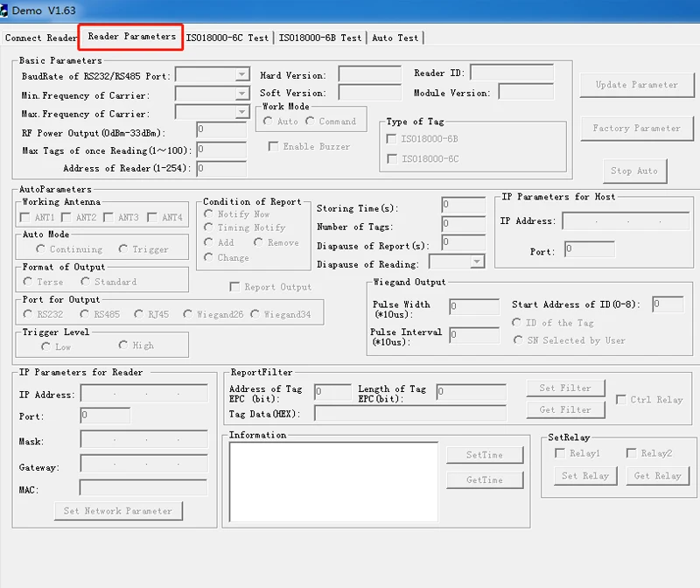
Task: Click the Pulse Width input field
Action: click(x=474, y=307)
